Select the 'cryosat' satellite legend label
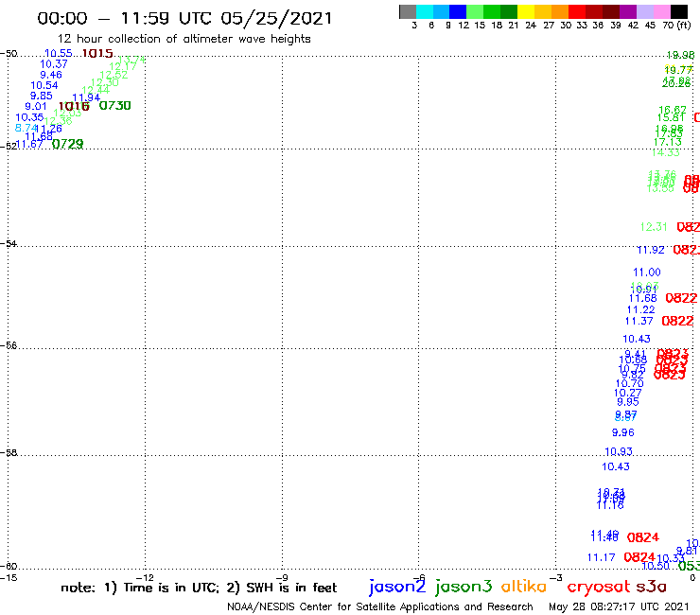This screenshot has width=700, height=615. pyautogui.click(x=598, y=587)
